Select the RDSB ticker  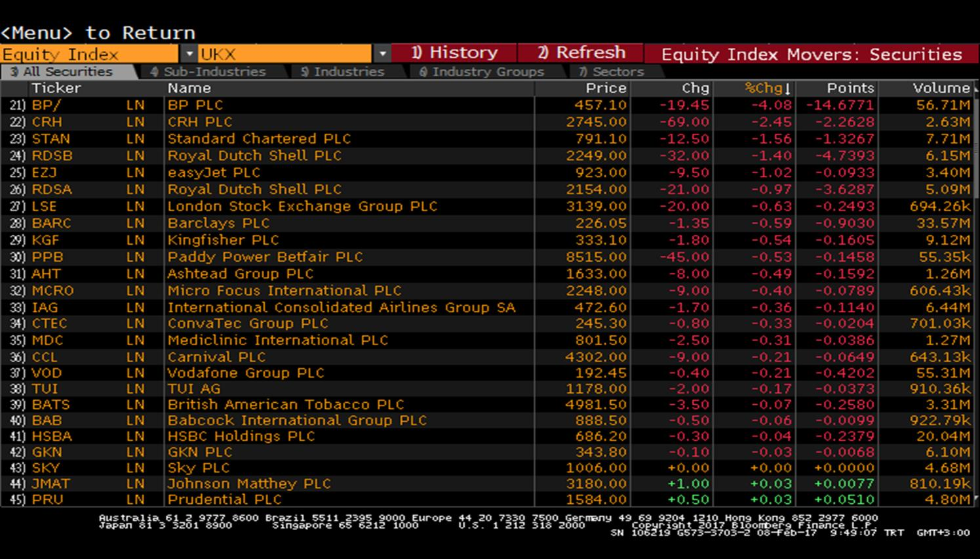[52, 156]
